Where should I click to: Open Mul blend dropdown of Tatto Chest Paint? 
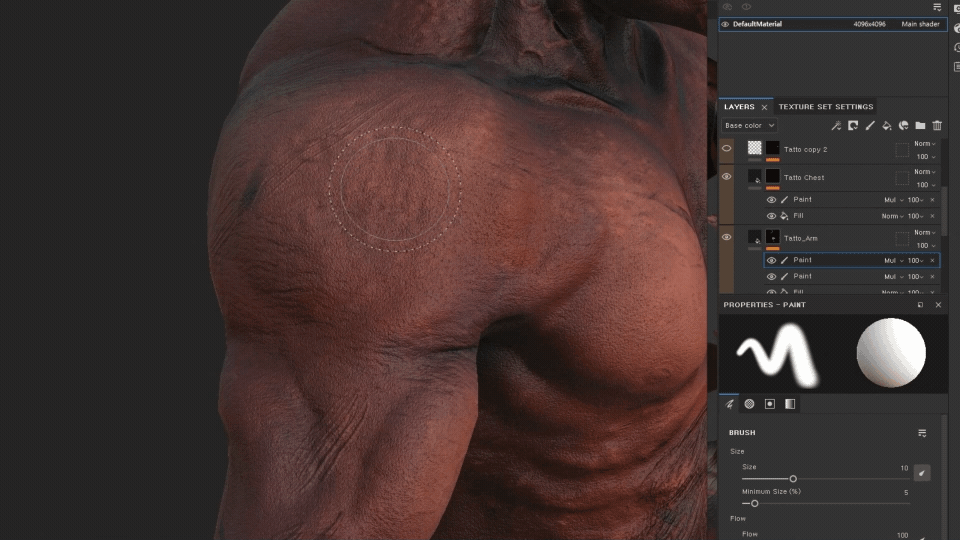[893, 200]
